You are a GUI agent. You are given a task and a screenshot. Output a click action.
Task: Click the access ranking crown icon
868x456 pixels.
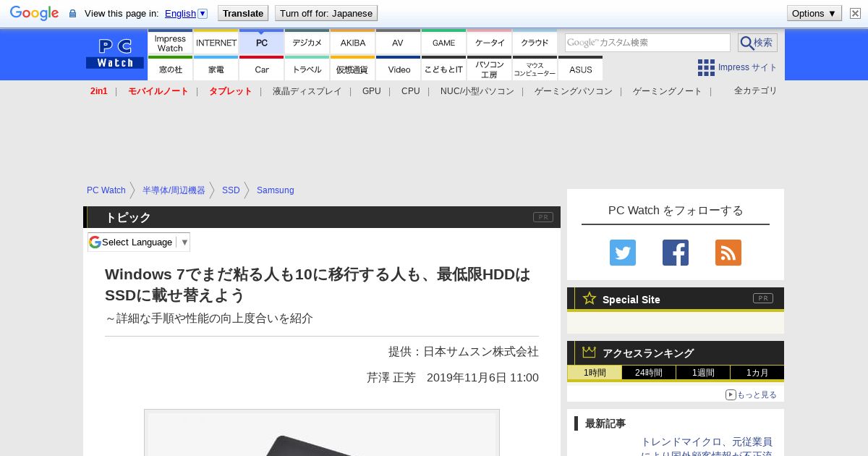pos(590,352)
